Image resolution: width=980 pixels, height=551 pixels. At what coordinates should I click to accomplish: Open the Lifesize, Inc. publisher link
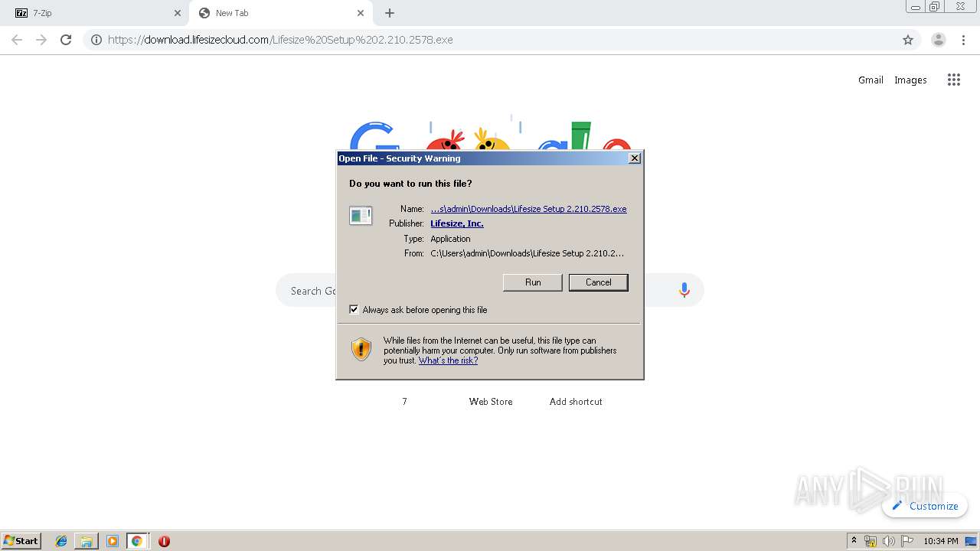click(x=457, y=223)
